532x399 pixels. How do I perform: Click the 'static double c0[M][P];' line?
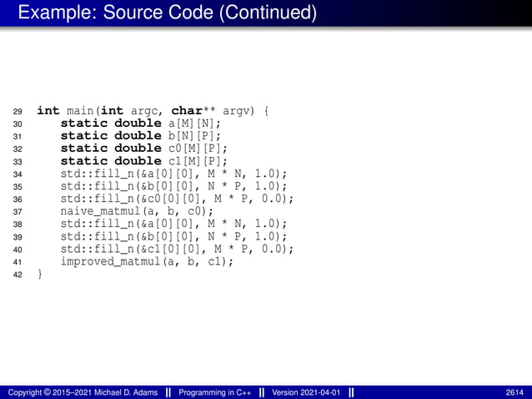pos(144,149)
